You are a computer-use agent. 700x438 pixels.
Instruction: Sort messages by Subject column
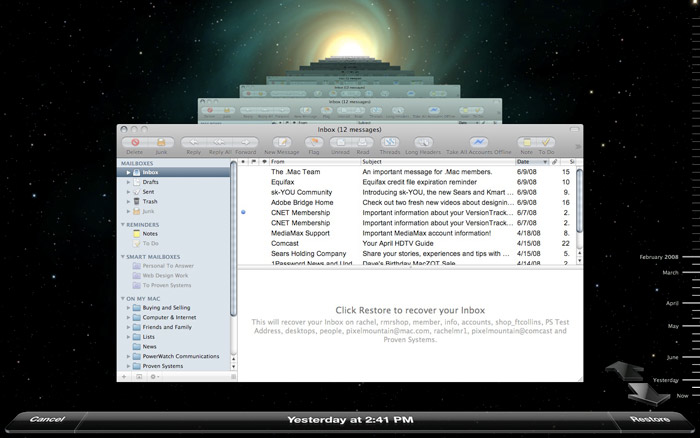438,162
